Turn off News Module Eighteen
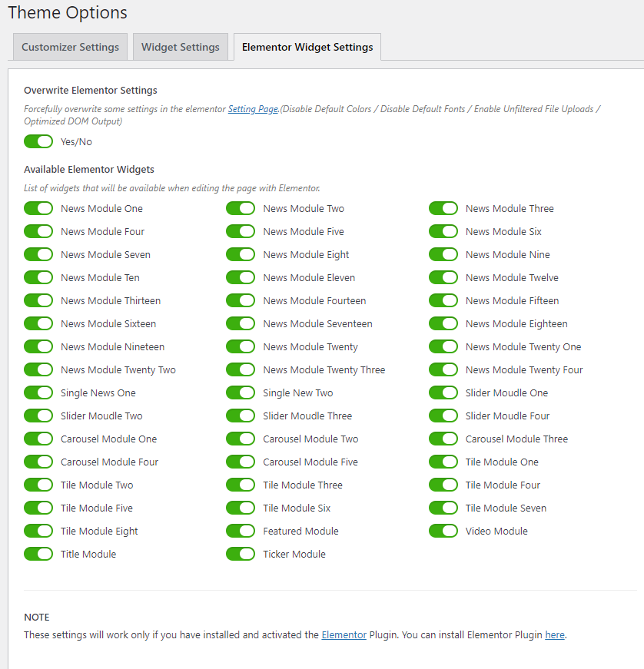This screenshot has width=644, height=669. click(x=443, y=323)
